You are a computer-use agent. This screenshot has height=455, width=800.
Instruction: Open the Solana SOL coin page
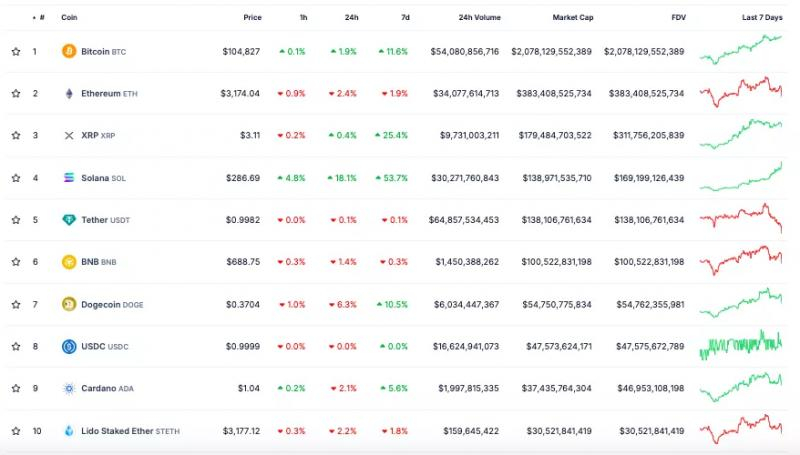click(x=103, y=178)
